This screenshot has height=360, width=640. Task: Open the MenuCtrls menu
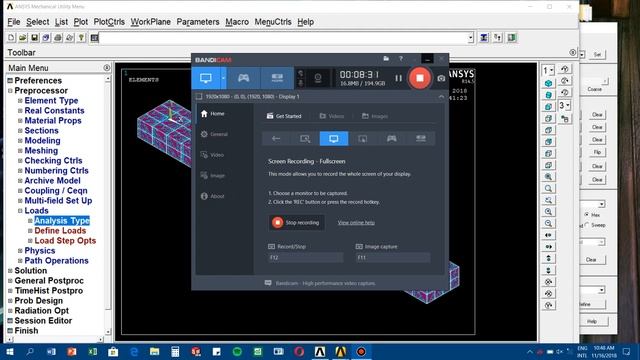[273, 22]
